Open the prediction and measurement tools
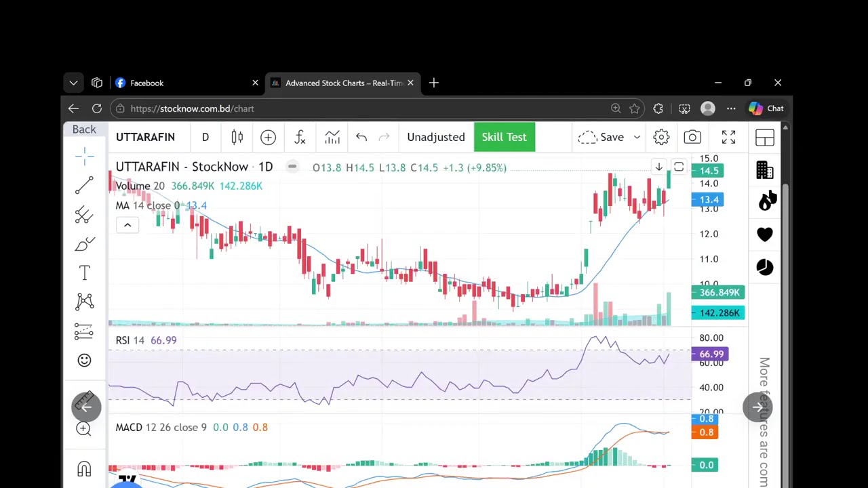The width and height of the screenshot is (868, 488). 84,331
